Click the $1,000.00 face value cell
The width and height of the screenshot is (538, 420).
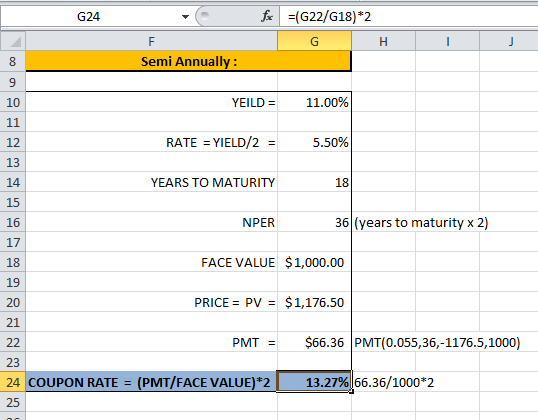point(314,262)
